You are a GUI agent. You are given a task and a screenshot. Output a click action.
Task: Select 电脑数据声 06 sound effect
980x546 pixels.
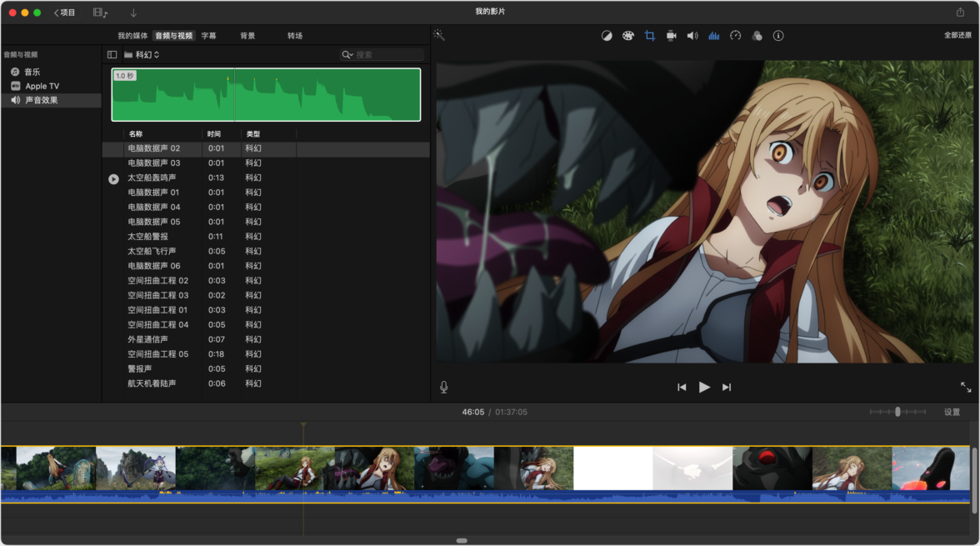(266, 266)
